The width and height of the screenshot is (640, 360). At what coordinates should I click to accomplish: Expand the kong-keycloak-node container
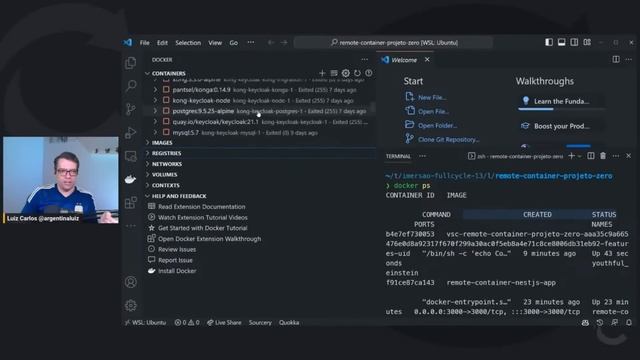tap(155, 100)
